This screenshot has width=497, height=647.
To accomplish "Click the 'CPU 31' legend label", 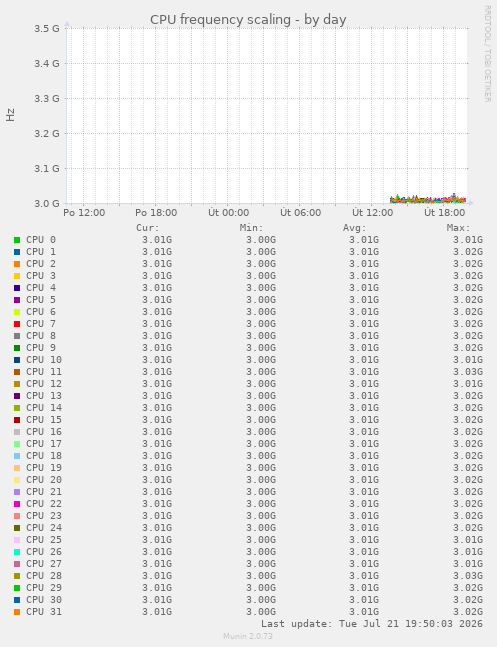I will (44, 612).
